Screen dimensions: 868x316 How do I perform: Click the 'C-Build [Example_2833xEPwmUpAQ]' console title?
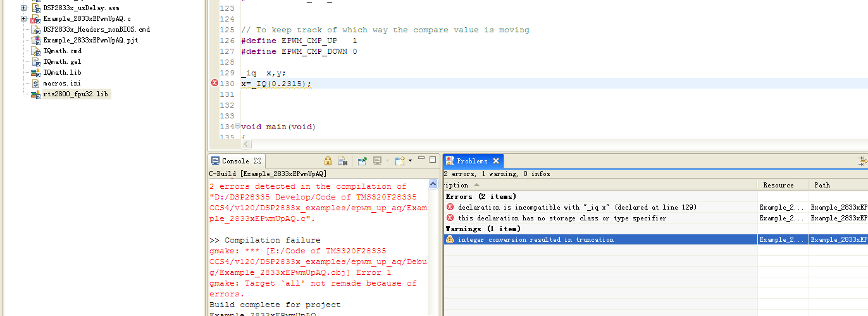tap(268, 174)
